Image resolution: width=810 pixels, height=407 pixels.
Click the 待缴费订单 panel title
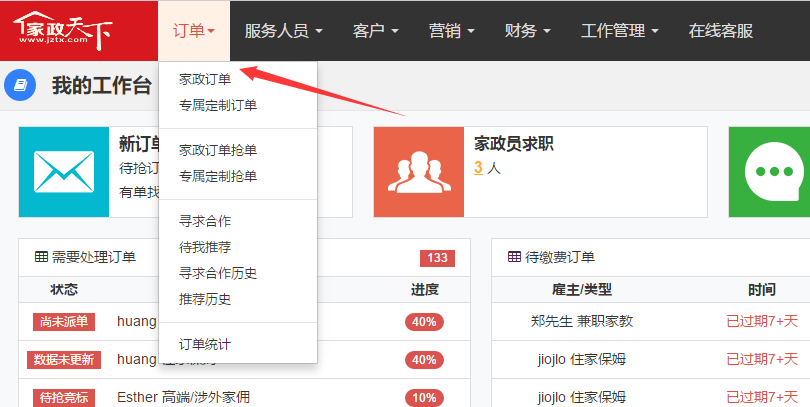(x=560, y=257)
